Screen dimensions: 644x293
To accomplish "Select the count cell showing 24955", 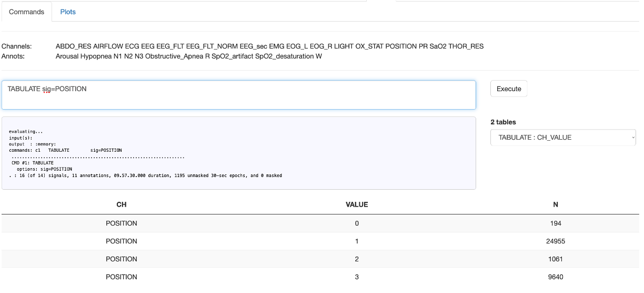I will click(x=556, y=241).
